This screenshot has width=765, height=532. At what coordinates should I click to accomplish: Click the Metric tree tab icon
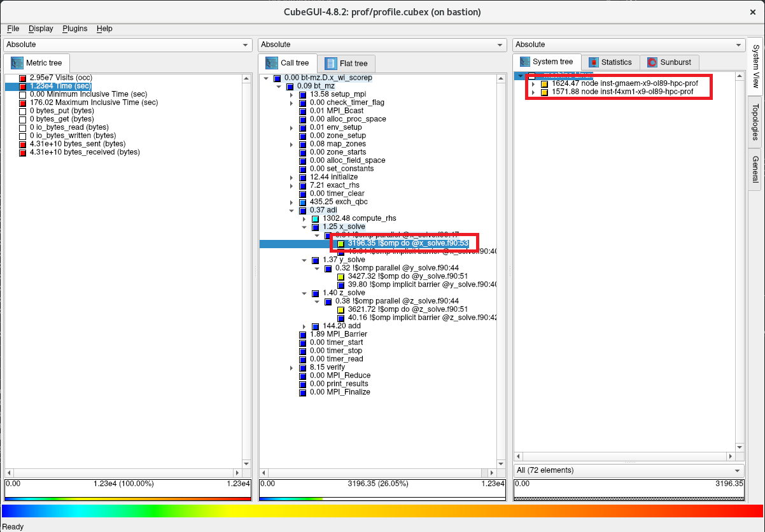point(17,63)
